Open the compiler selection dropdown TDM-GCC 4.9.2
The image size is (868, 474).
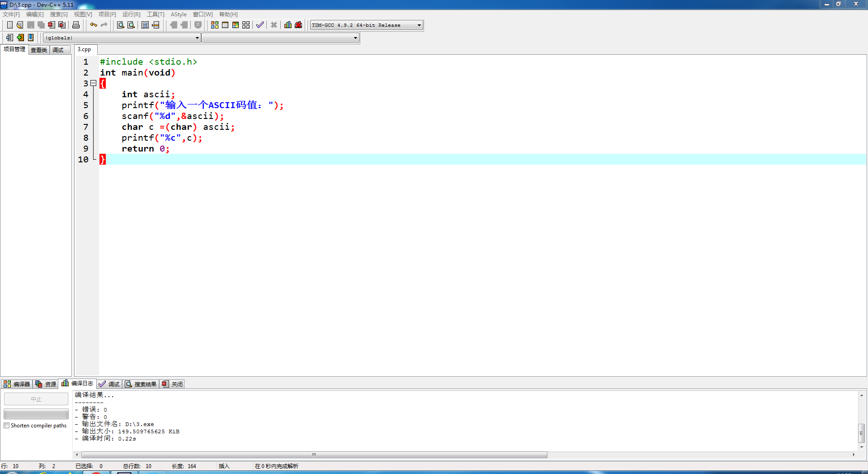tap(367, 25)
